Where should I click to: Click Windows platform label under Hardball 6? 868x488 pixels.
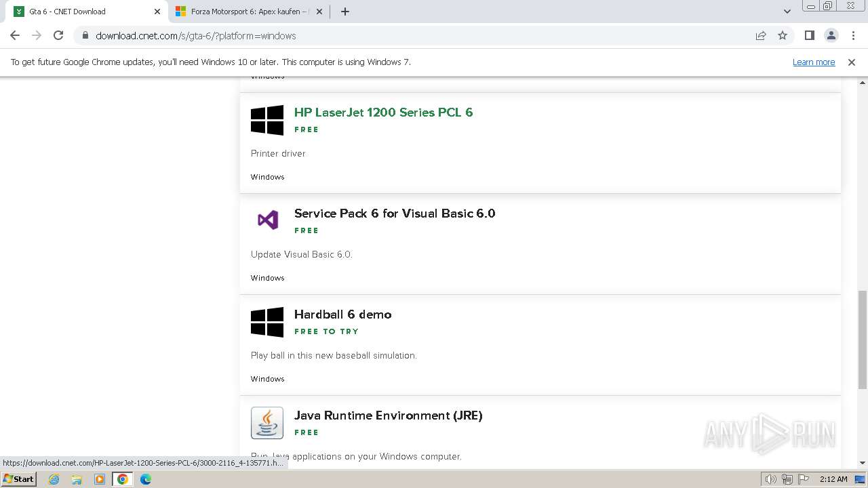(x=267, y=379)
